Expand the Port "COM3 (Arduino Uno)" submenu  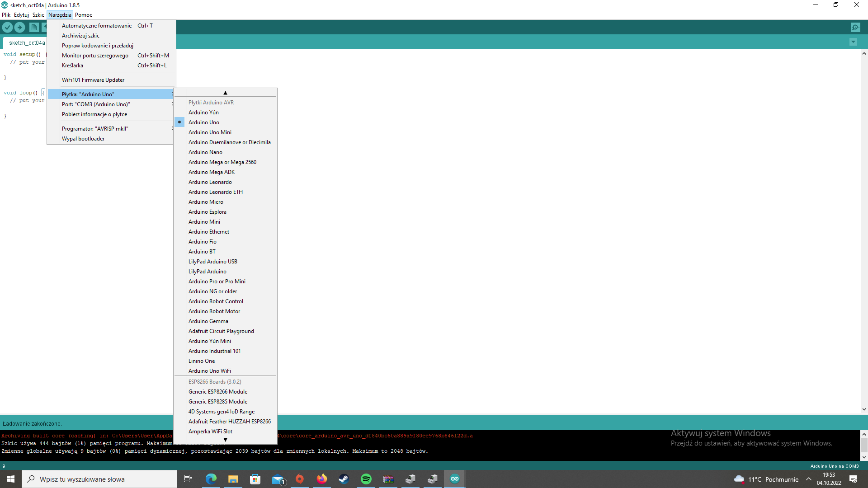pyautogui.click(x=111, y=104)
